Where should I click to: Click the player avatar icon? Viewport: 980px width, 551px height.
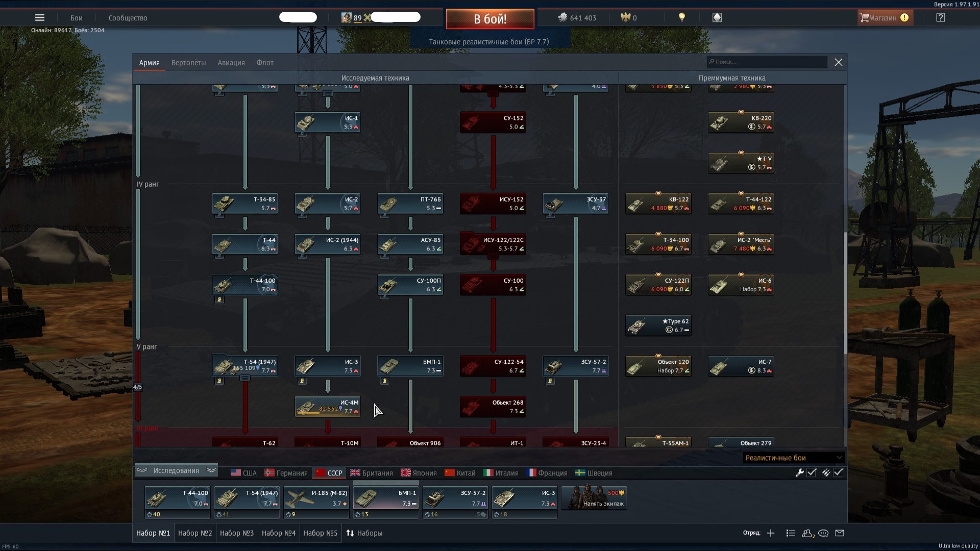[x=346, y=17]
